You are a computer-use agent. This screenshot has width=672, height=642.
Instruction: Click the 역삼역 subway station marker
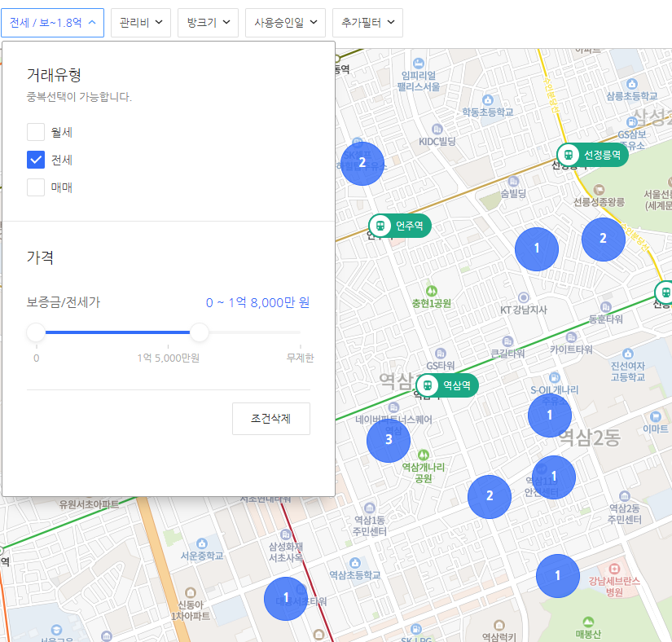[446, 385]
